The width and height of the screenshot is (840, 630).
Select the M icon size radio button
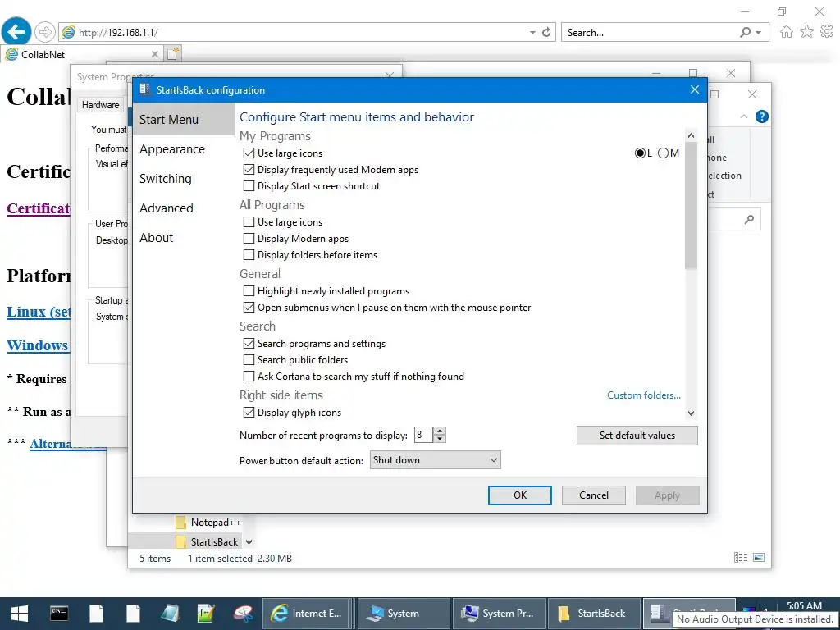click(663, 153)
